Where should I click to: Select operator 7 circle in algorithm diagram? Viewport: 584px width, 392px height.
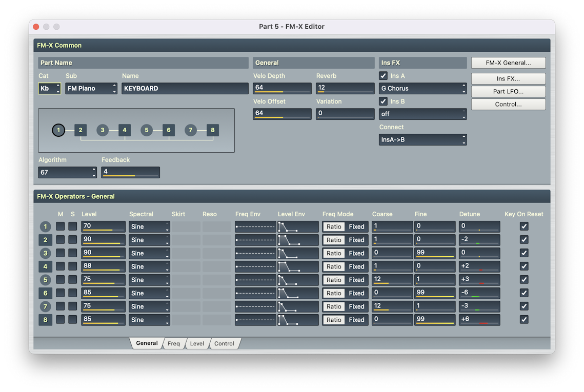(190, 130)
